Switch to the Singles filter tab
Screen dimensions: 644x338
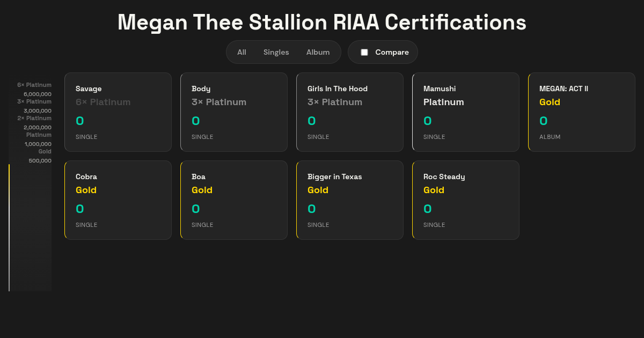276,52
